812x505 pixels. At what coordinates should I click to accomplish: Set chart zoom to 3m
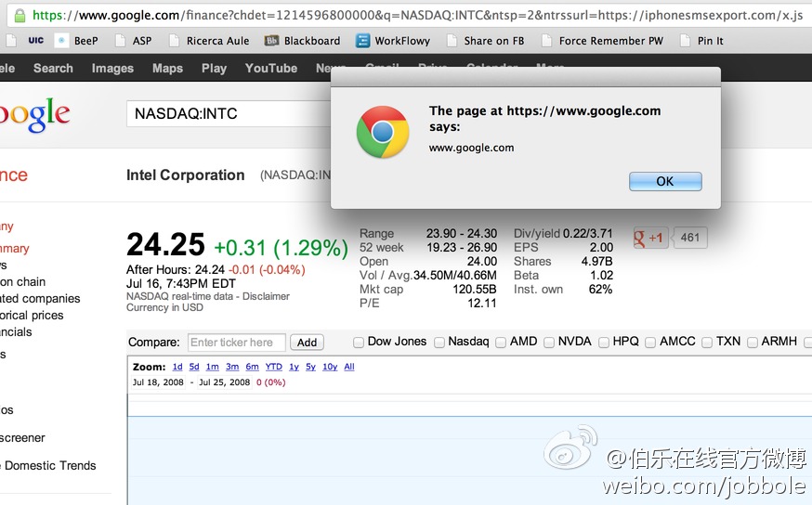point(232,367)
